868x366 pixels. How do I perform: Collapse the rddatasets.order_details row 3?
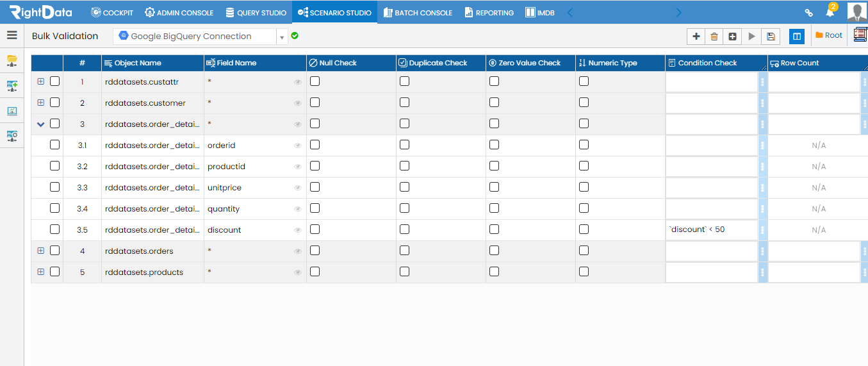(x=41, y=124)
